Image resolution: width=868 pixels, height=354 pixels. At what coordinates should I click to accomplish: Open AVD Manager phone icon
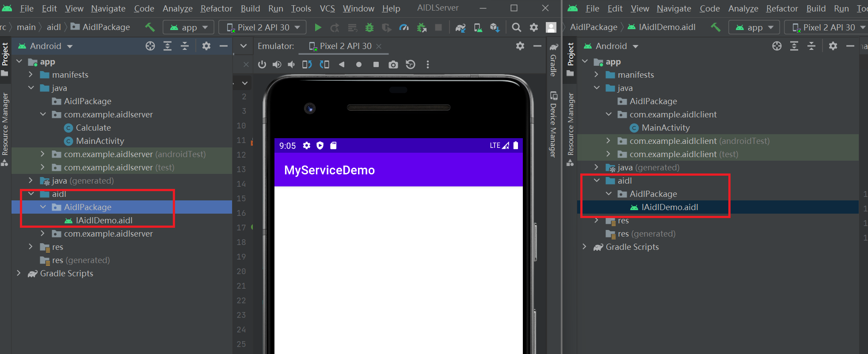478,28
